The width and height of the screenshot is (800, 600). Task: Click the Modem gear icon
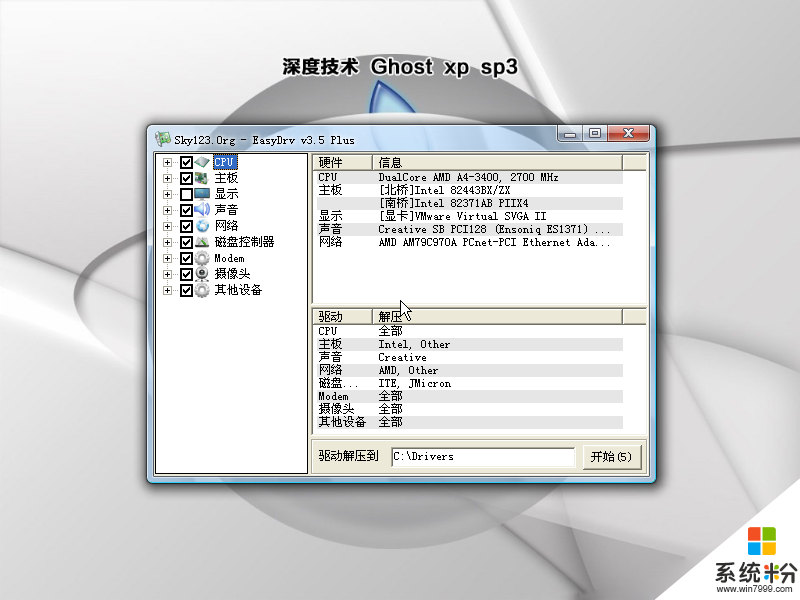[202, 258]
